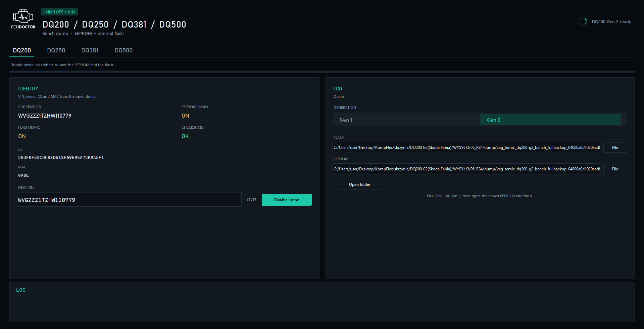Viewport: 644px width, 329px height.
Task: Click the IMMO OFF + VIN badge
Action: (x=59, y=12)
